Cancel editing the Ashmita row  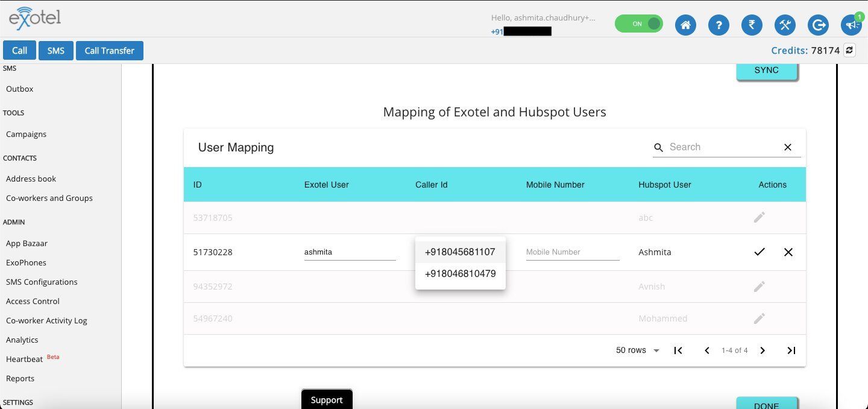pyautogui.click(x=788, y=252)
